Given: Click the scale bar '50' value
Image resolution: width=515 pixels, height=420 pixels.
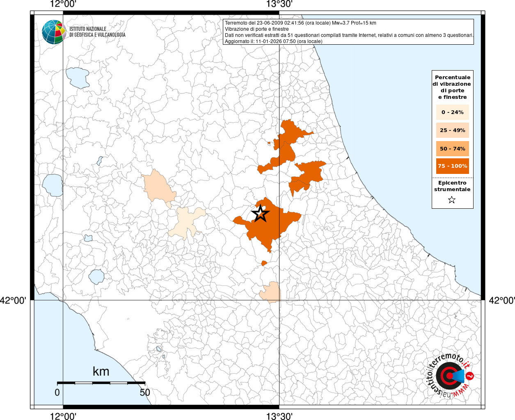Looking at the screenshot, I should click(145, 393).
